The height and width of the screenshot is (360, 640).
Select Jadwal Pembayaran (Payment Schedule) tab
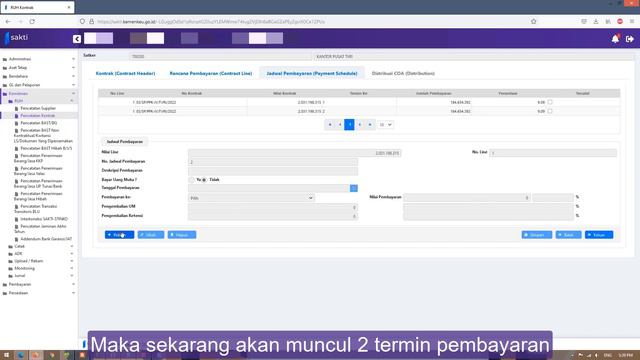click(312, 73)
